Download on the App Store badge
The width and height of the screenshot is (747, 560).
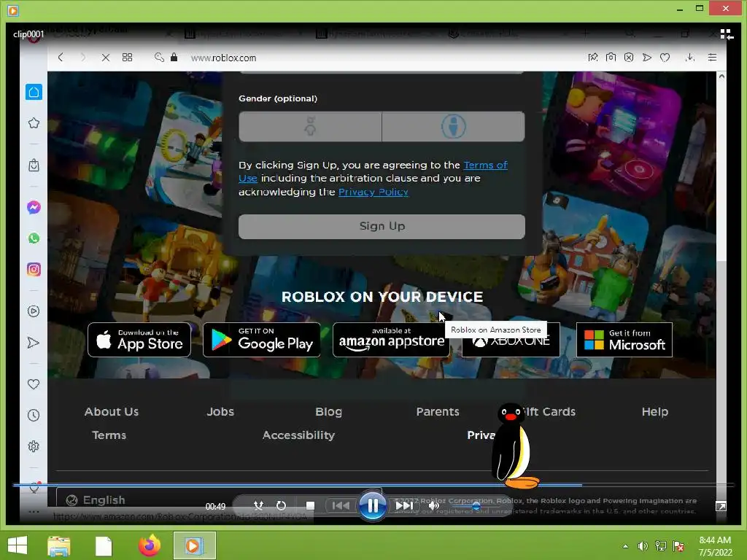139,340
